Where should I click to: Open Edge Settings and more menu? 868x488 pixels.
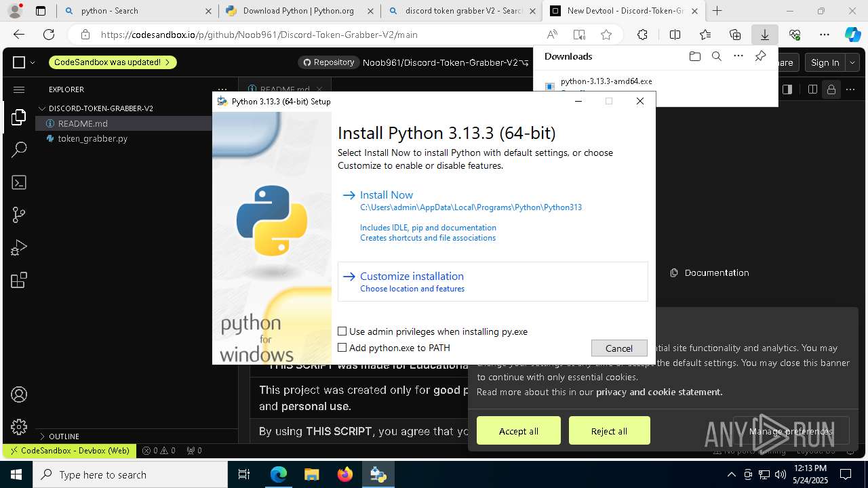click(825, 35)
